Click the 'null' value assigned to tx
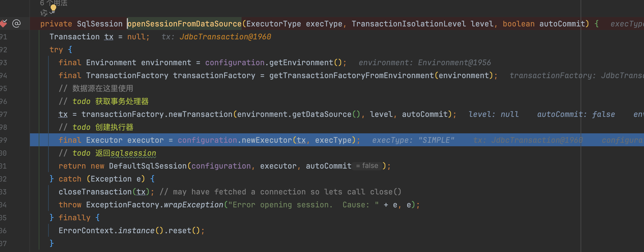The height and width of the screenshot is (252, 644). tap(136, 37)
